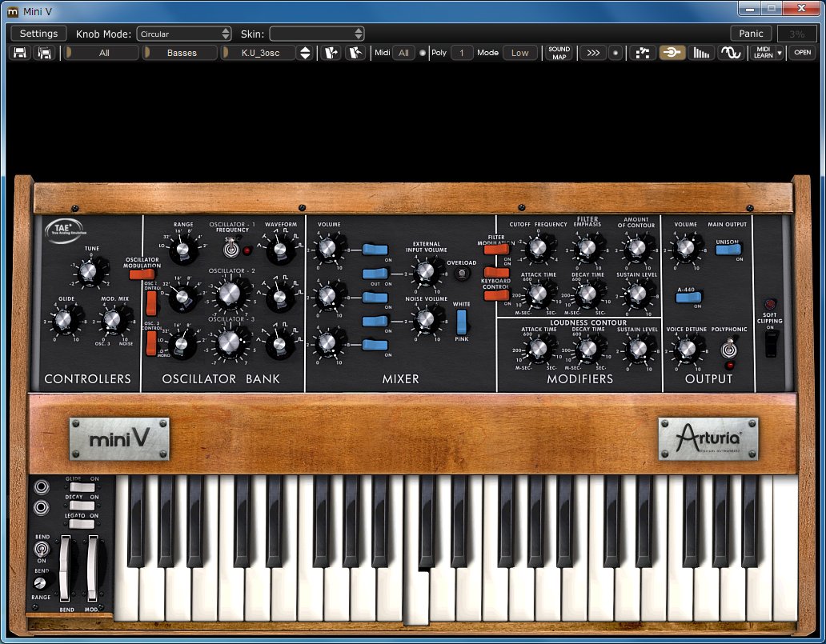
Task: Flip the Oscillator 1 sync toggle switch
Action: pos(231,249)
